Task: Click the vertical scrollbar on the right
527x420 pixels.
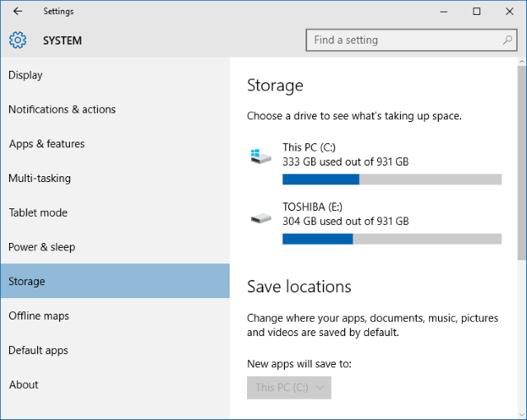Action: pos(521,165)
